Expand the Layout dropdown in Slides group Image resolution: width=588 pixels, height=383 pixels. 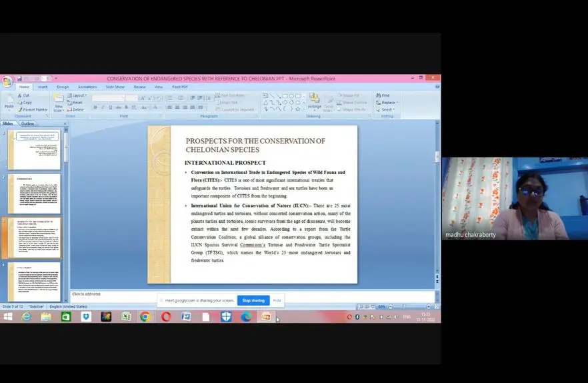79,95
